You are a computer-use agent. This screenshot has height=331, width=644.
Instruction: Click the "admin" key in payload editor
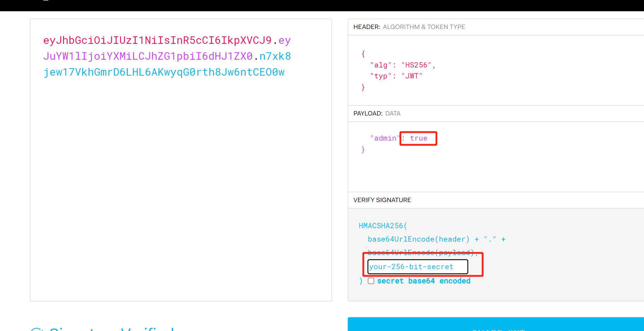tap(385, 138)
